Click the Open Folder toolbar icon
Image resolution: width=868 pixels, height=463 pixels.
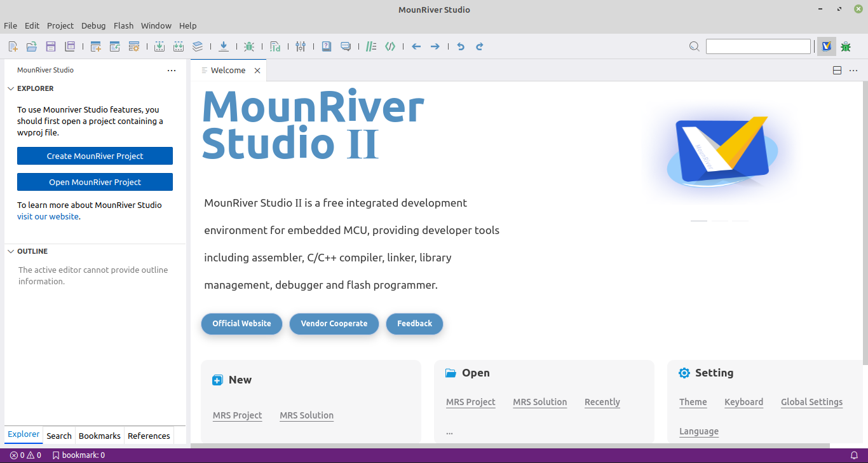click(32, 46)
